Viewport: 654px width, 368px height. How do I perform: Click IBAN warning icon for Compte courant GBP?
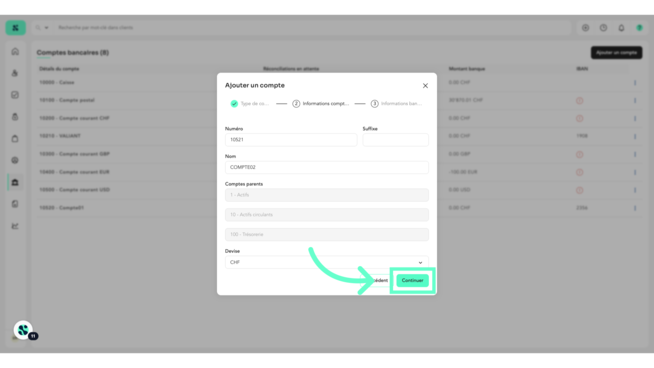pyautogui.click(x=579, y=154)
